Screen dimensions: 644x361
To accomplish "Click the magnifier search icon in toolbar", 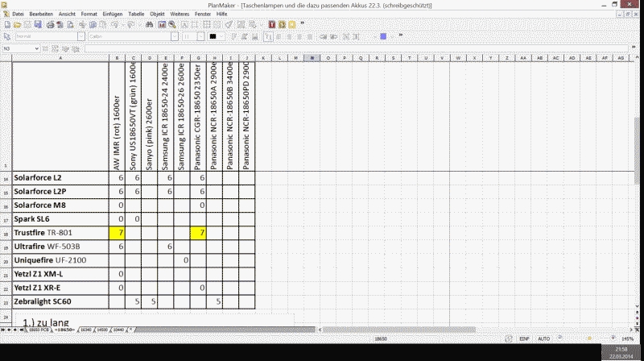I will (172, 25).
